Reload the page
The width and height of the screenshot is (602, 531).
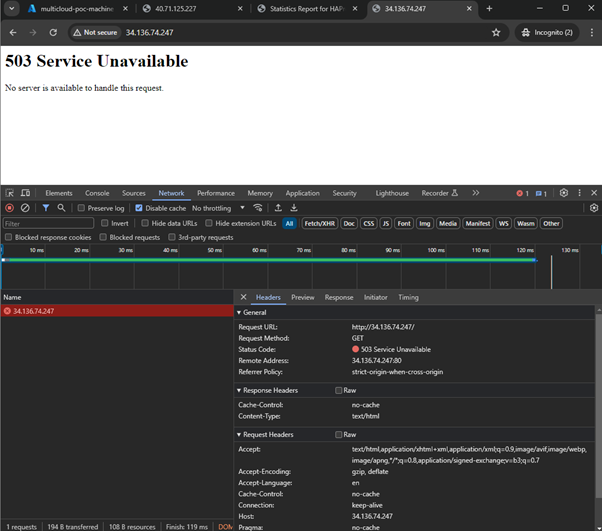point(53,32)
